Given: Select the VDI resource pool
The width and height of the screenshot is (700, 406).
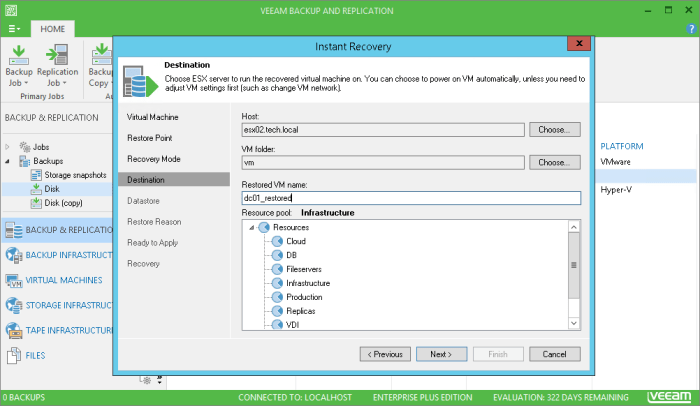Looking at the screenshot, I should coord(286,325).
